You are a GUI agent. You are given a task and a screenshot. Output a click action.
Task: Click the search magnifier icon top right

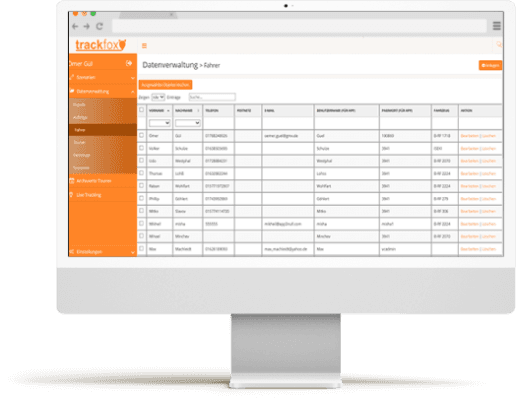(x=499, y=44)
